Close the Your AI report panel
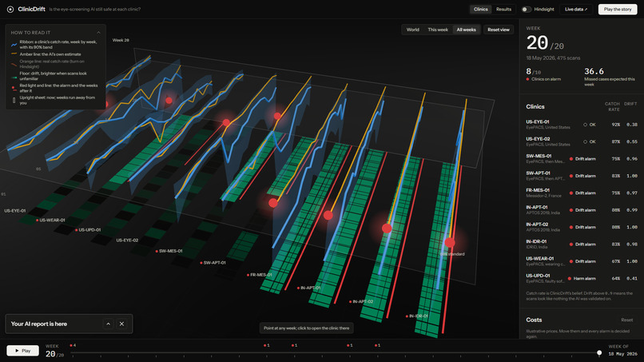Viewport: 644px width, 362px height. (x=121, y=324)
